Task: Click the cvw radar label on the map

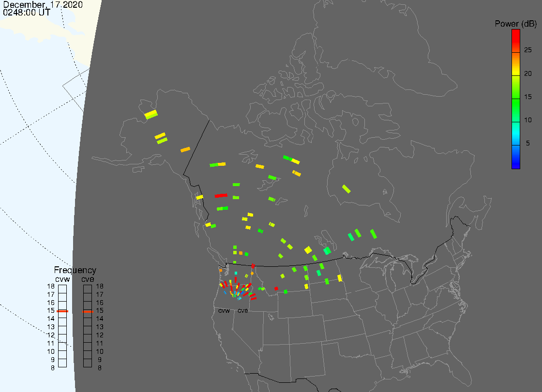Action: (224, 311)
